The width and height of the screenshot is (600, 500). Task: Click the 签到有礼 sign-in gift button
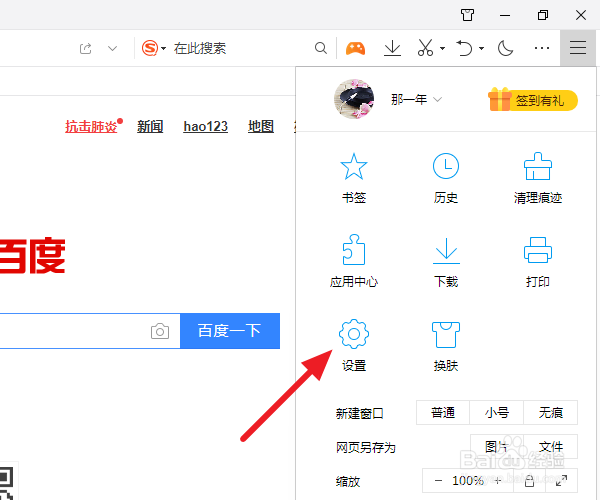tap(533, 100)
